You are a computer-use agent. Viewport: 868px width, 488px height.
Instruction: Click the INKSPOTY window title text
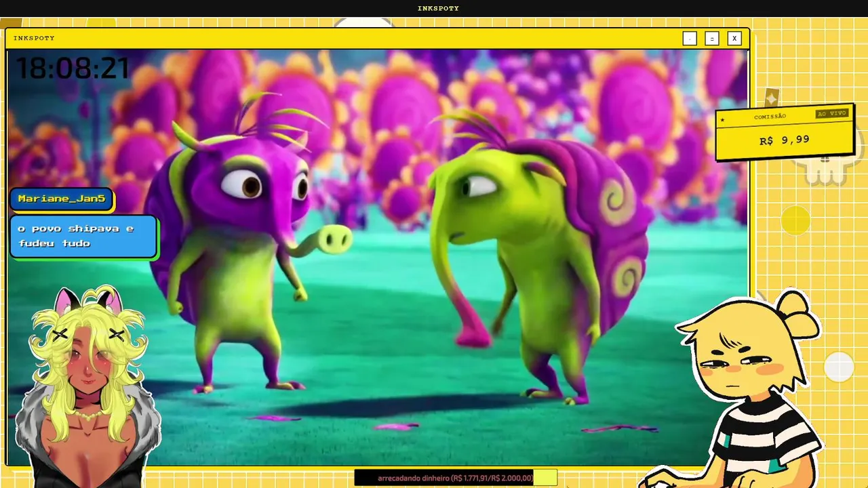pyautogui.click(x=34, y=39)
